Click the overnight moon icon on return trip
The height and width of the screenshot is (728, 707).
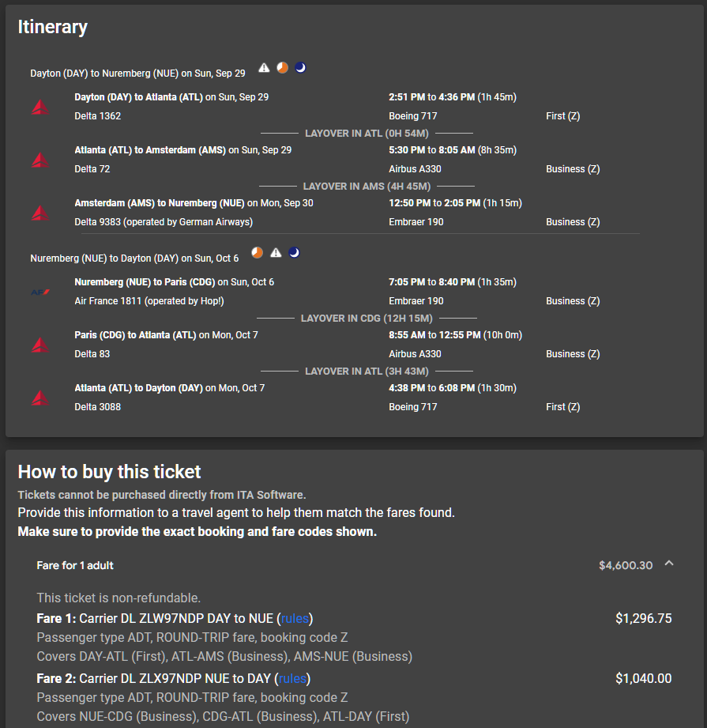point(294,253)
